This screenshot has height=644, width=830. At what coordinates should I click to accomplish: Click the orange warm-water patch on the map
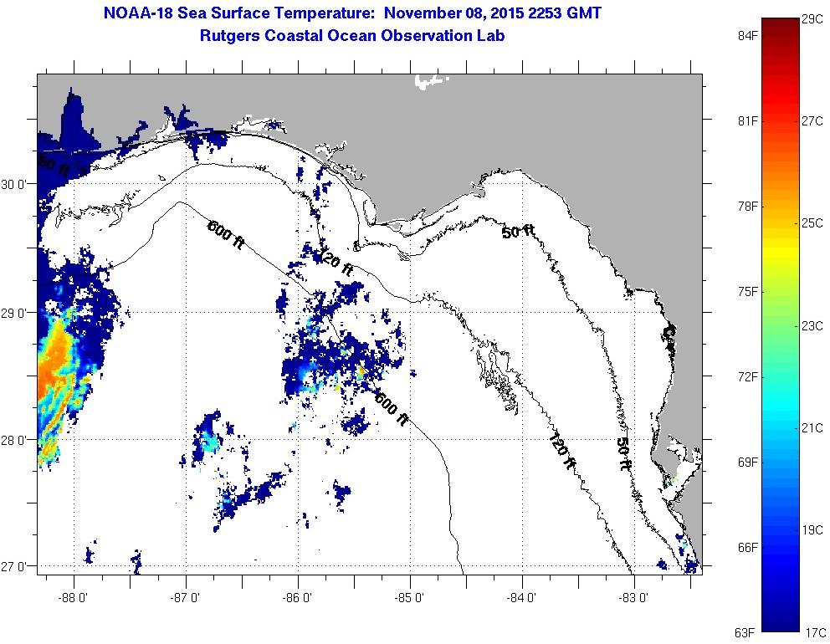[x=57, y=368]
